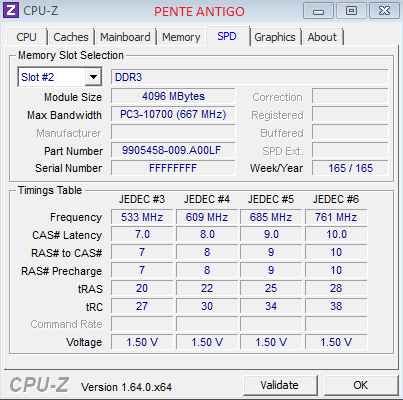Click the Version 1.64.0.x64 label
The height and width of the screenshot is (400, 403).
coord(126,387)
